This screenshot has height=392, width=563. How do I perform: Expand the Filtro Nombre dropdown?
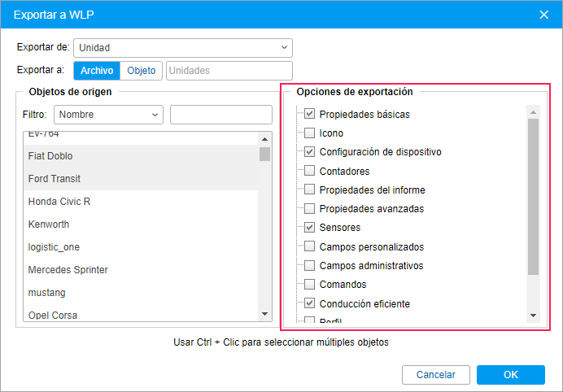[x=108, y=115]
